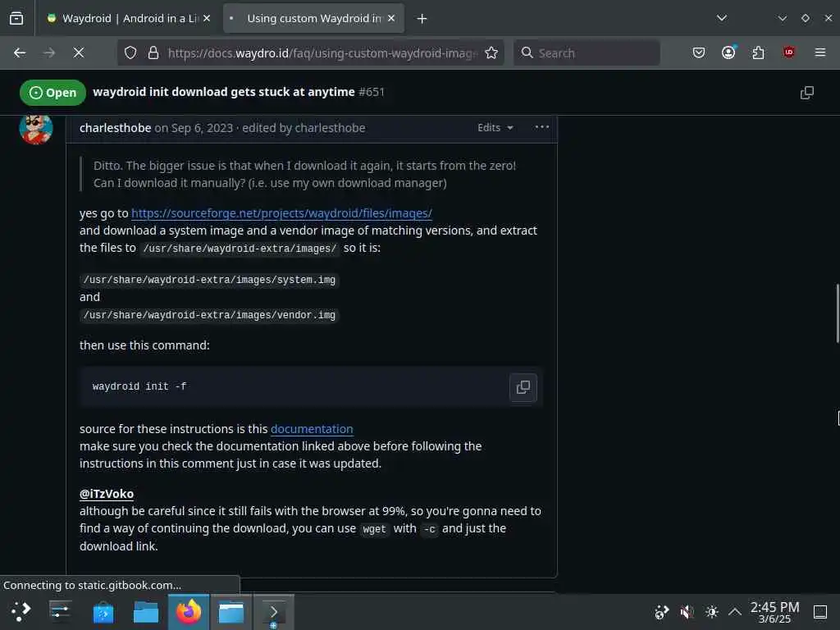The width and height of the screenshot is (840, 630).
Task: Expand the Edits history dropdown
Action: tap(495, 127)
